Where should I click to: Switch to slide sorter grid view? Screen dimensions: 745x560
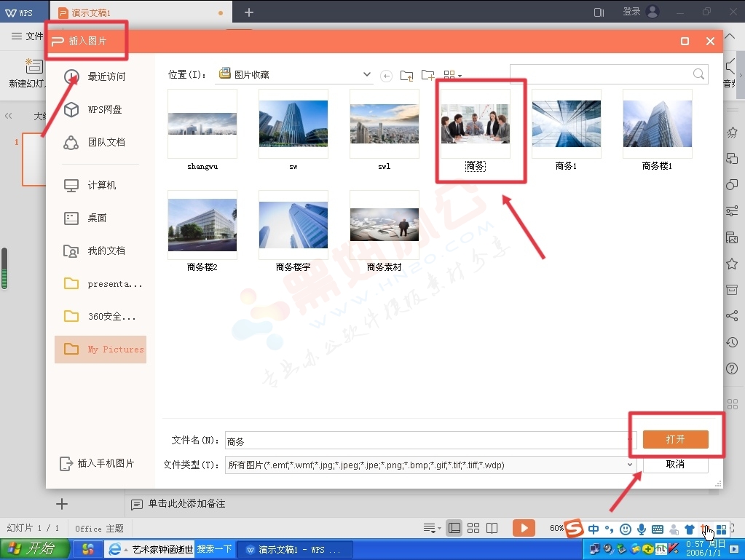pyautogui.click(x=473, y=528)
